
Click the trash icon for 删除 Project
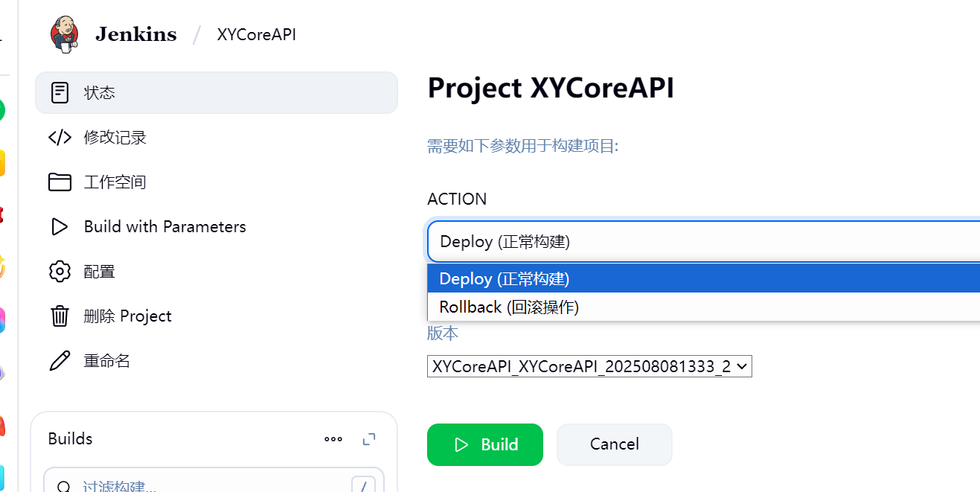(60, 316)
